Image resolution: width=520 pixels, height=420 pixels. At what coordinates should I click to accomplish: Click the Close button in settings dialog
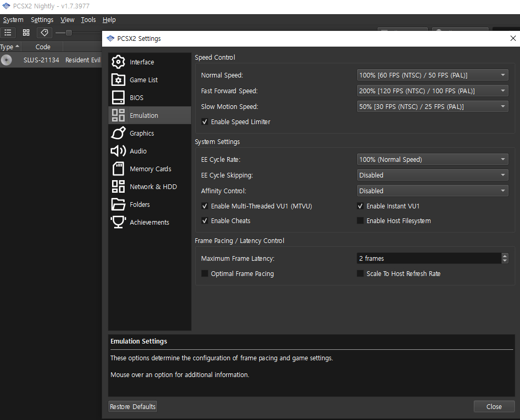[494, 406]
